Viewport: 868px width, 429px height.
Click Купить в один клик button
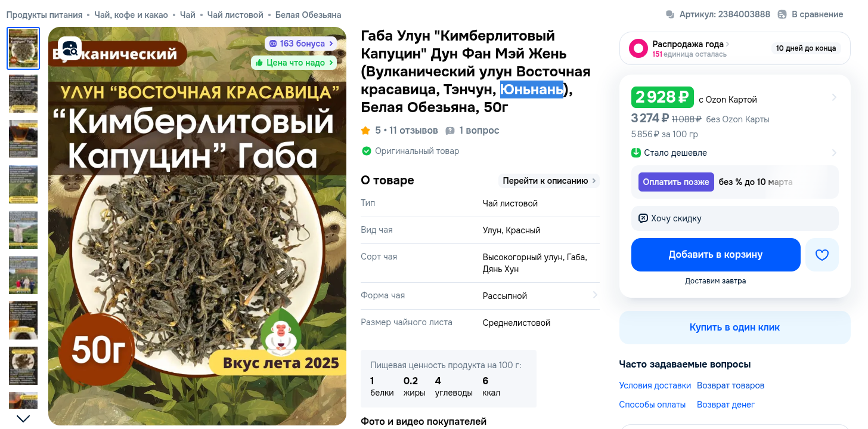click(734, 328)
